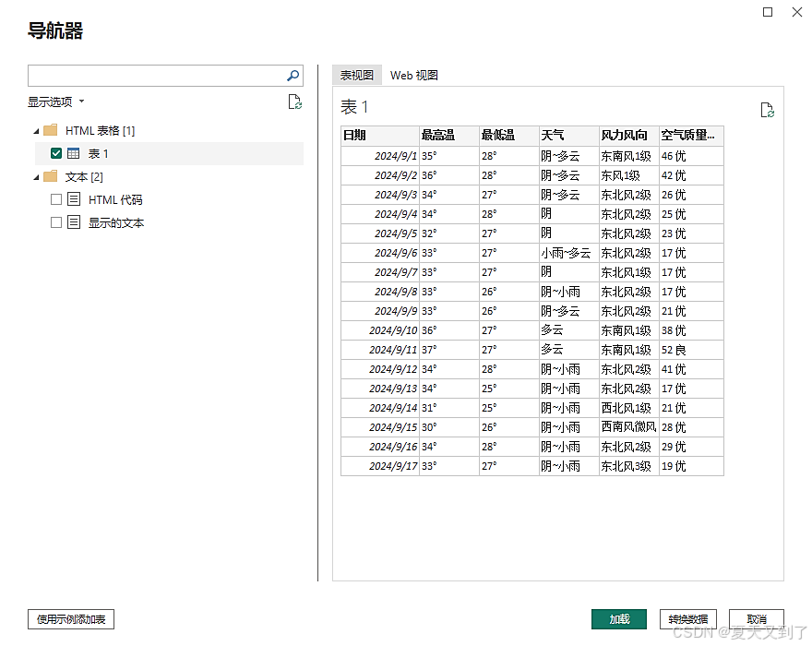
Task: Click the 2024/9/17 date cell
Action: (x=379, y=466)
